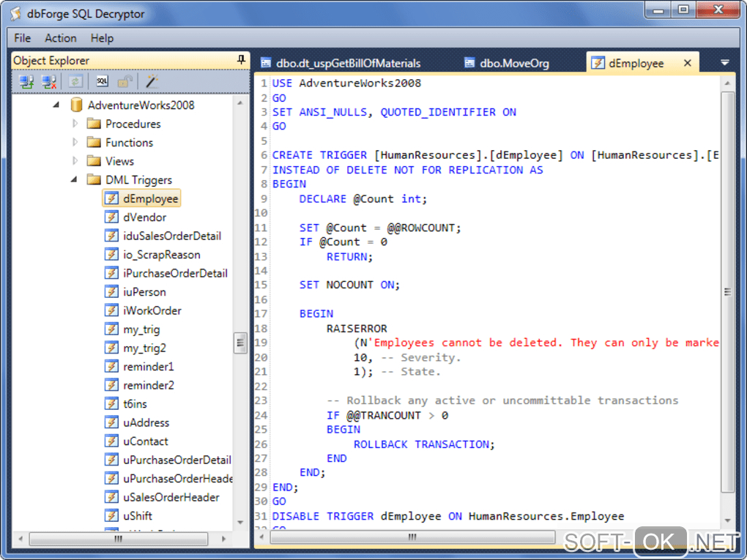The height and width of the screenshot is (560, 747).
Task: Switch to dbo.dt_uspGetBillOfMaterials tab
Action: (x=348, y=64)
